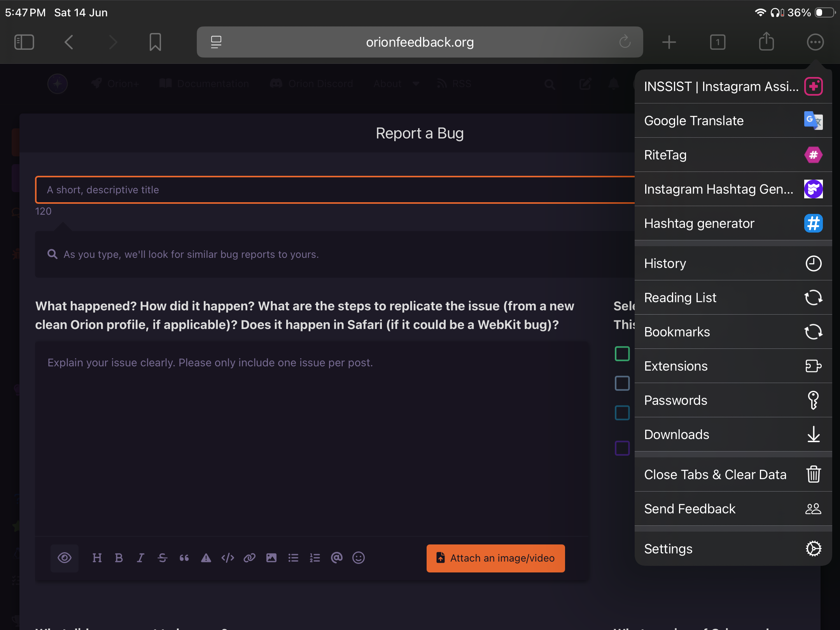The width and height of the screenshot is (840, 630).
Task: Toggle the sidebar panel icon
Action: click(24, 42)
